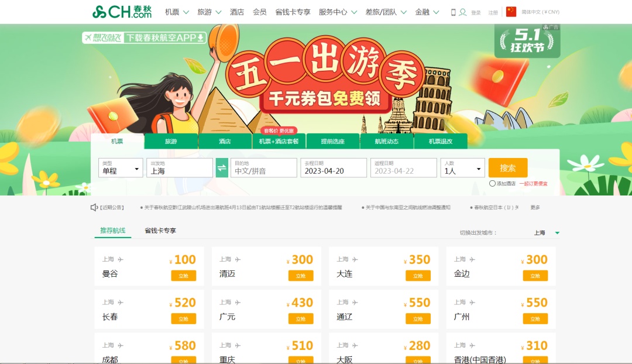This screenshot has width=632, height=364.
Task: Click the airplane icon on 曼谷 card
Action: pyautogui.click(x=121, y=259)
